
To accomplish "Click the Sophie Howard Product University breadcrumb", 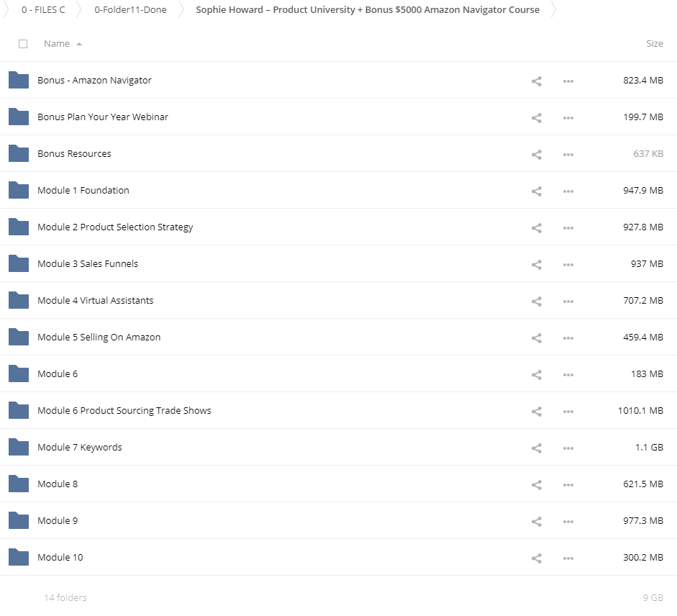I will point(367,10).
